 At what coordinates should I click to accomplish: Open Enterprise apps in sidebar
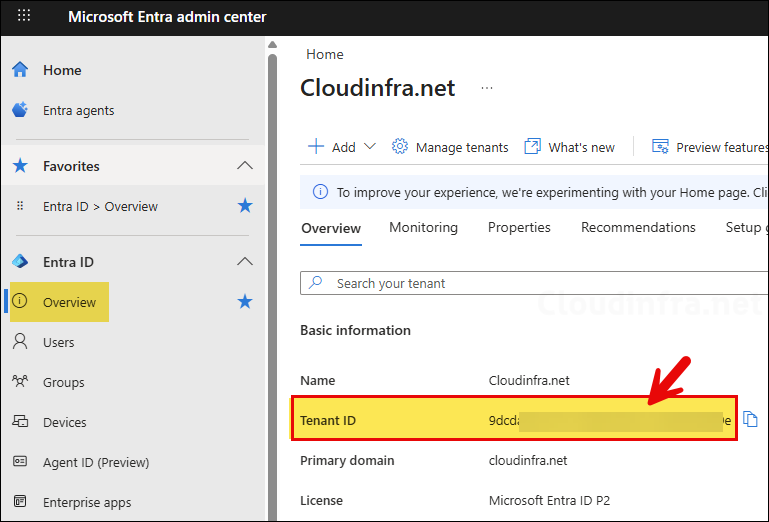click(86, 502)
